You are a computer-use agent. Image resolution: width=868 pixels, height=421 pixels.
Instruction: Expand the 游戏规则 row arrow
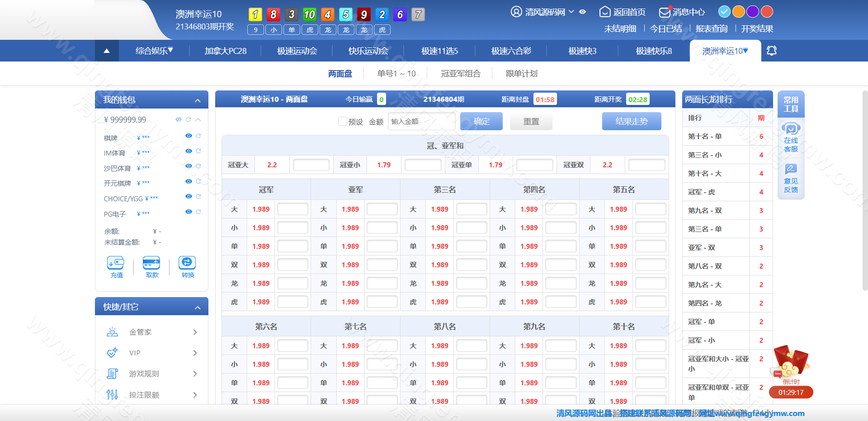[x=195, y=374]
